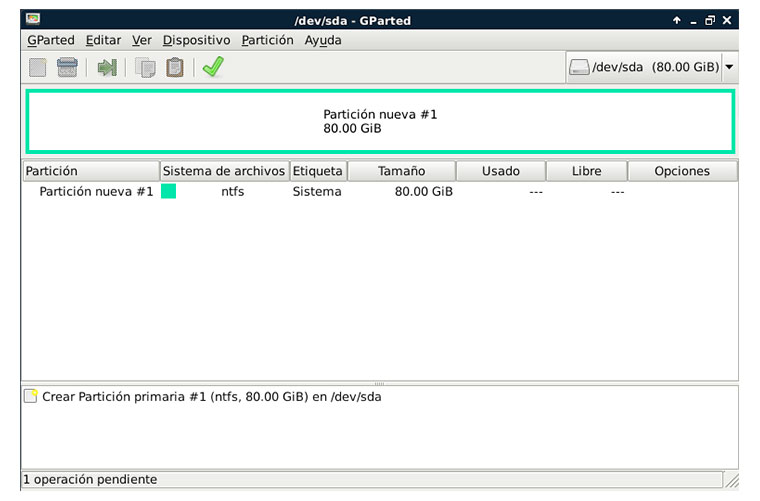Click the pane divider handle above operations list
Viewport: 760px width, 501px height.
380,383
